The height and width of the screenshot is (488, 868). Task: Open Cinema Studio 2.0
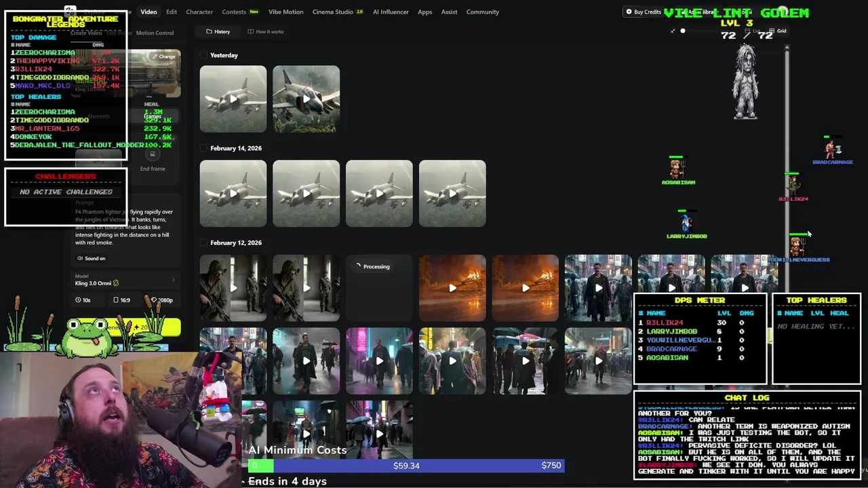pos(338,12)
